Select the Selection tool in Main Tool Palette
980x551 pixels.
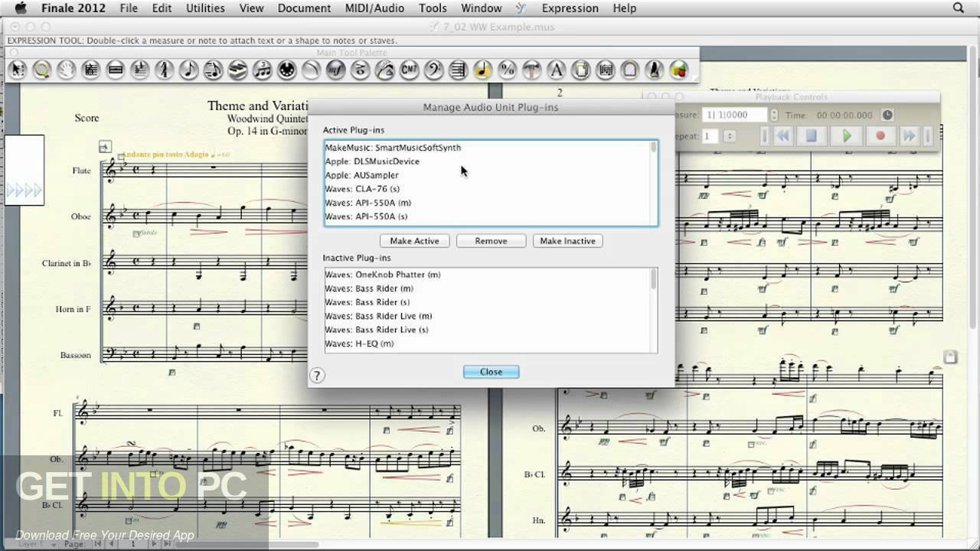18,70
